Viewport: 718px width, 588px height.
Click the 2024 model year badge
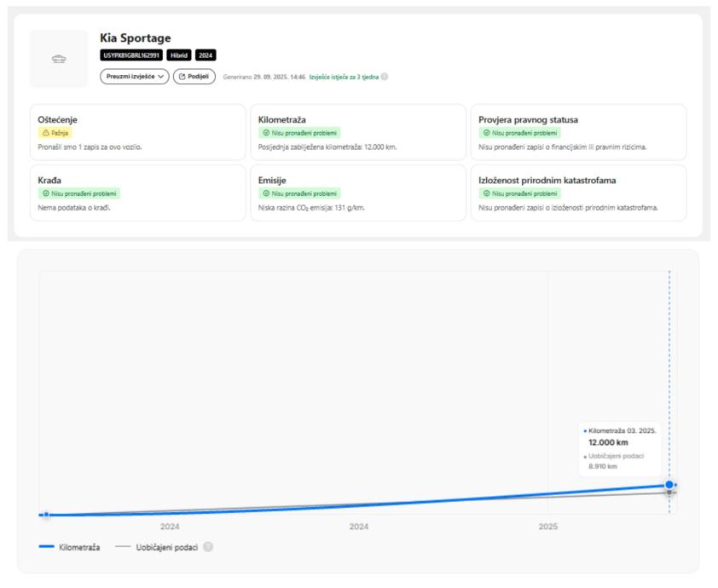(206, 55)
